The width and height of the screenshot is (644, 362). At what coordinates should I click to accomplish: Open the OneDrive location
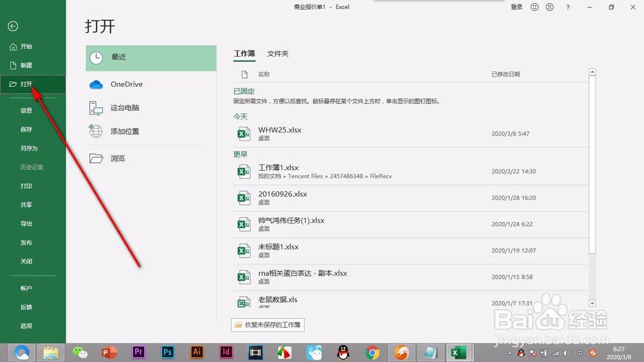151,84
